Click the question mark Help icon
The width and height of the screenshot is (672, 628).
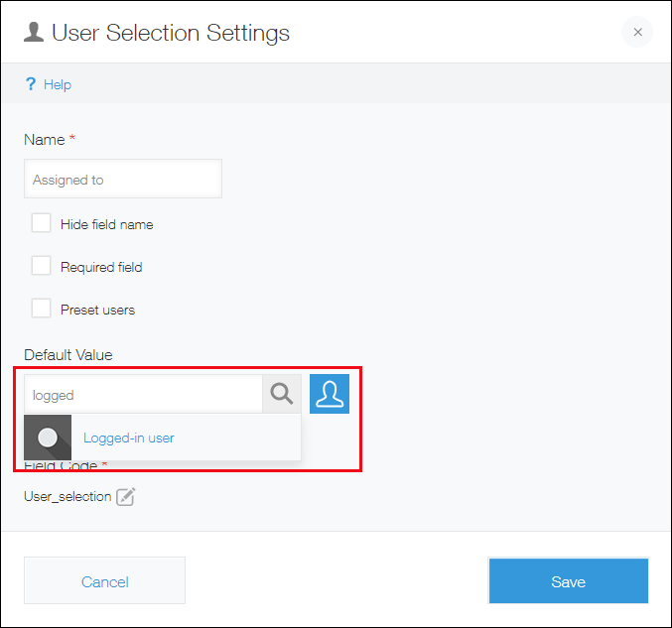point(31,84)
